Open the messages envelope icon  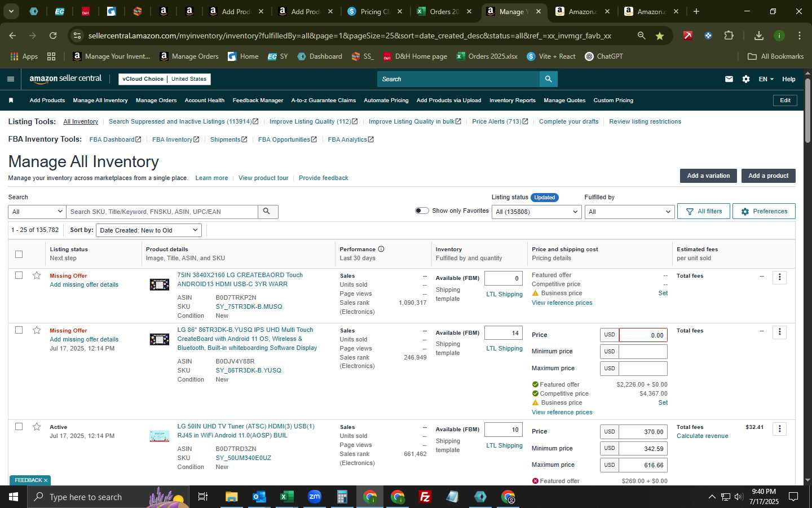(729, 79)
